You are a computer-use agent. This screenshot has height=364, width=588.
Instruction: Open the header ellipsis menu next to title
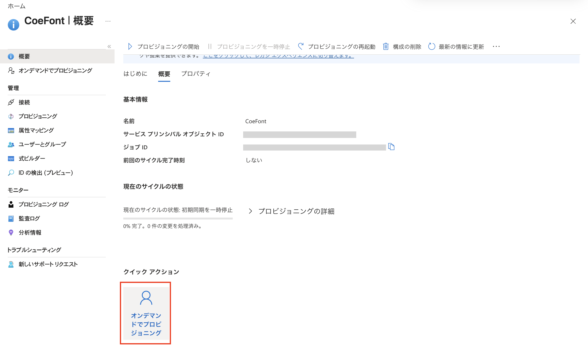point(108,21)
